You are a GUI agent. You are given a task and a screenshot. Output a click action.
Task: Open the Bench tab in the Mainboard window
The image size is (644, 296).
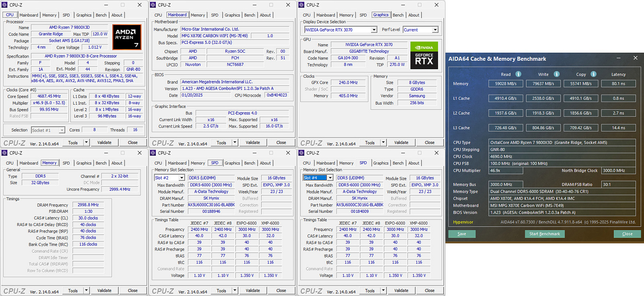(250, 15)
